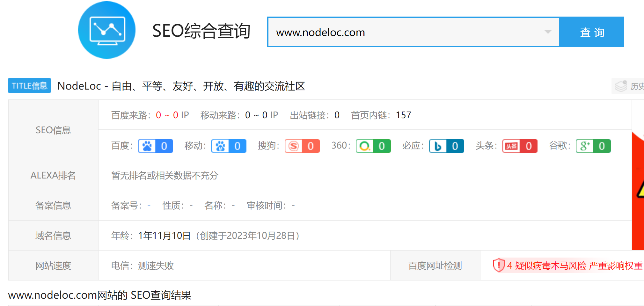This screenshot has width=644, height=306.
Task: Open the virus trojan risk warning link
Action: coord(574,266)
